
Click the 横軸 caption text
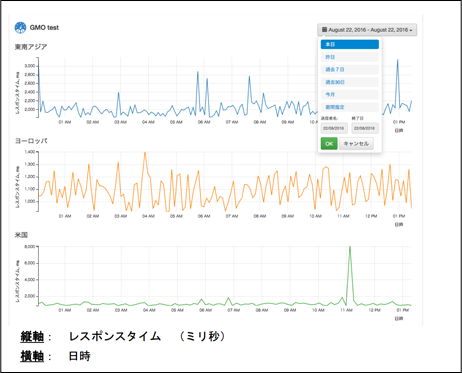[32, 356]
